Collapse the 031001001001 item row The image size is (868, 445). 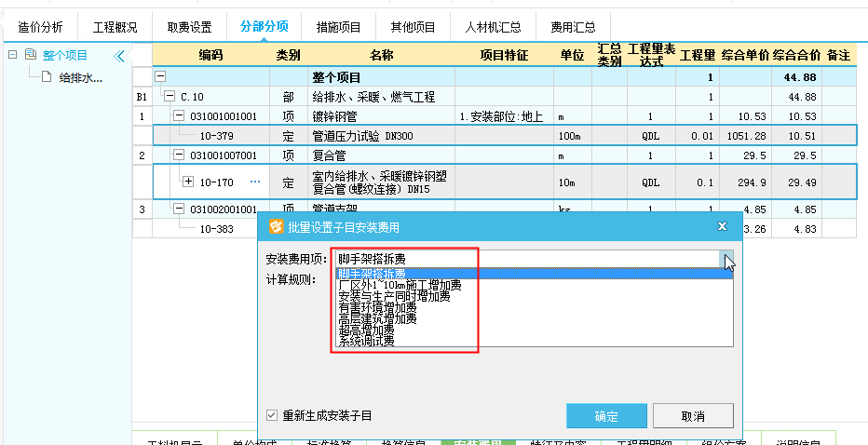179,116
